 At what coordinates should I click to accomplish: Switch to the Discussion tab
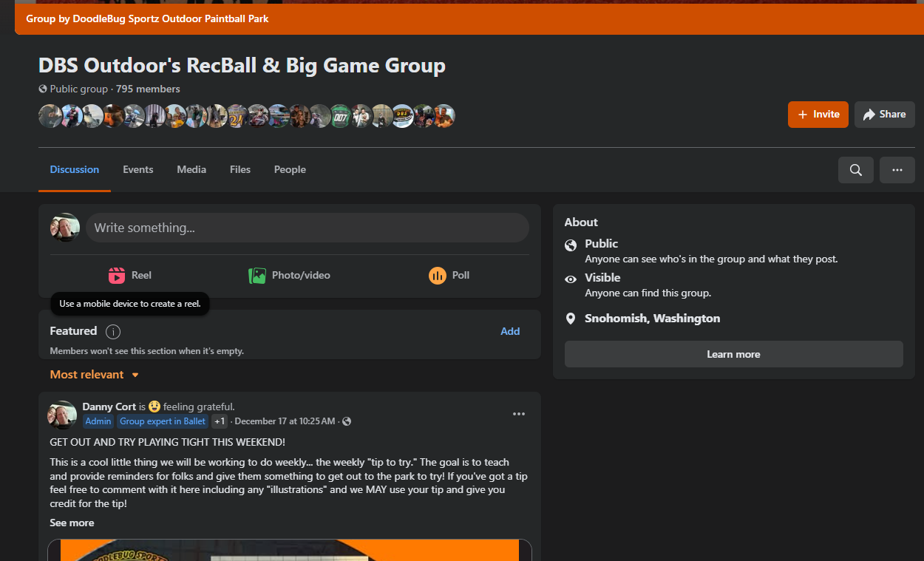75,170
